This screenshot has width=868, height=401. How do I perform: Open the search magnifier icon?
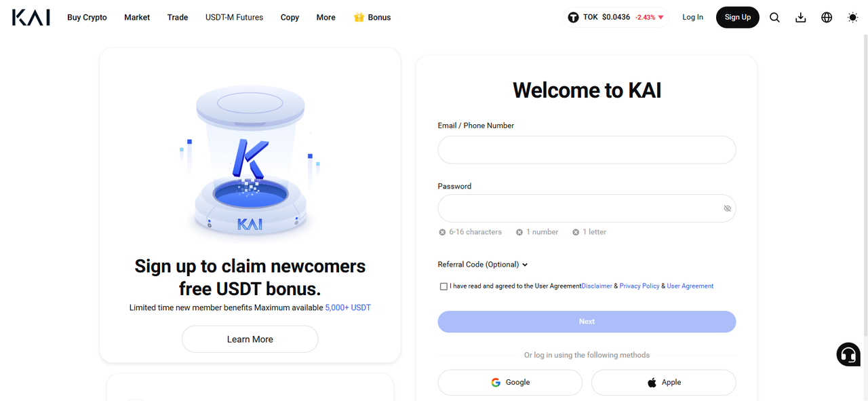click(x=774, y=18)
